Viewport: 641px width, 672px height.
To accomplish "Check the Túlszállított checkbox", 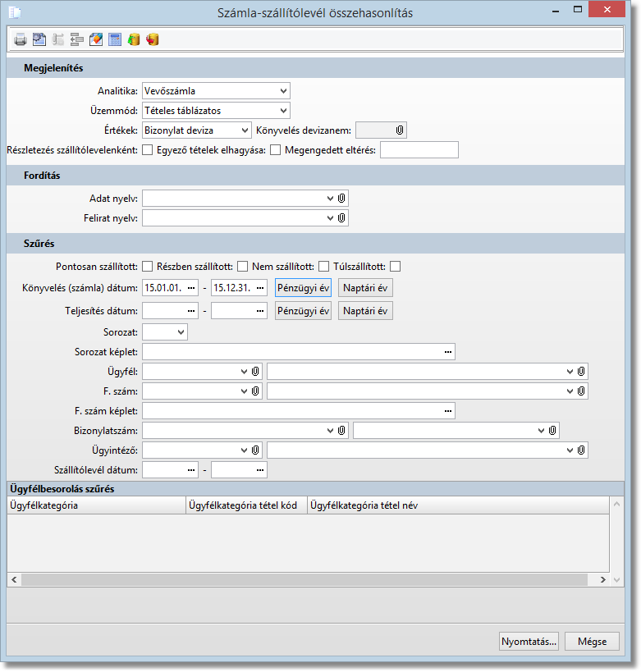I will 396,266.
